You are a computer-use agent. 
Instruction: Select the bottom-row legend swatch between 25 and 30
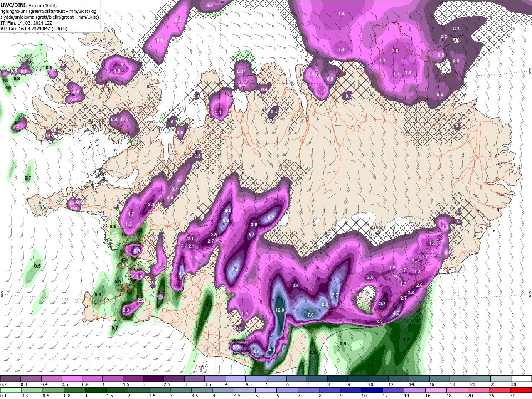click(501, 390)
